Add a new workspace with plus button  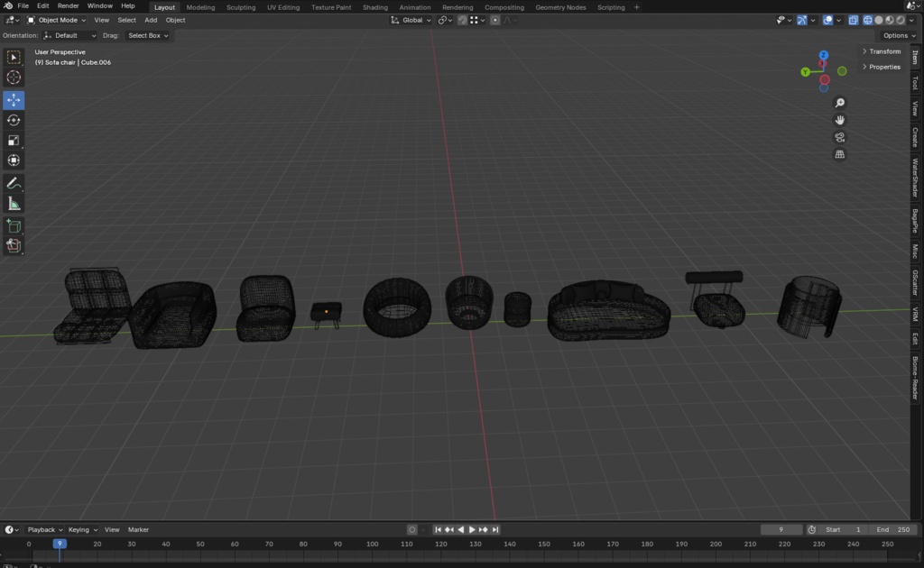[x=636, y=7]
